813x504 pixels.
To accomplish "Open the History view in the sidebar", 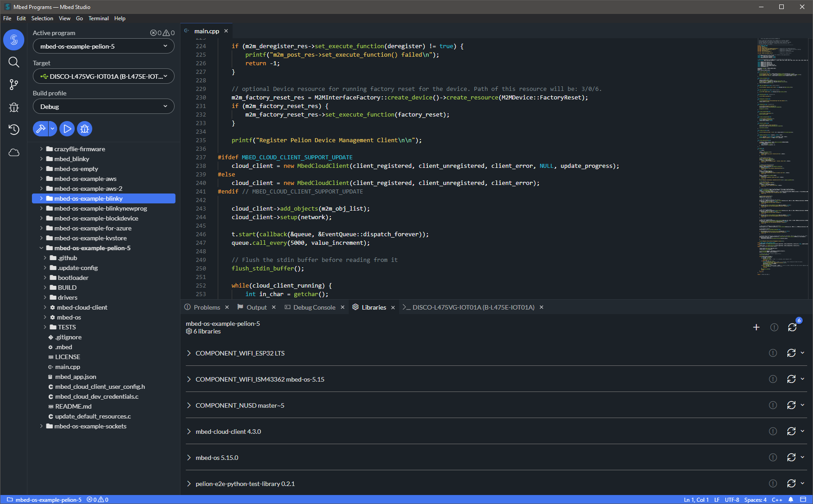I will point(14,130).
